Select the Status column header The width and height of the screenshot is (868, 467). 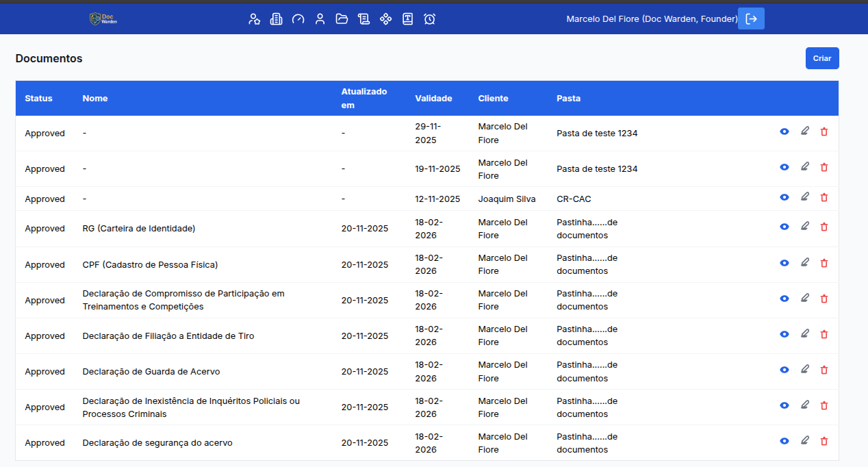[x=40, y=98]
